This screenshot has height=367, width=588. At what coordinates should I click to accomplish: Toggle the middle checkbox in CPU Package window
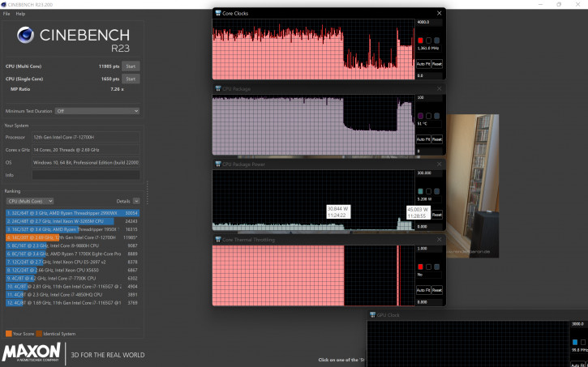(x=428, y=116)
